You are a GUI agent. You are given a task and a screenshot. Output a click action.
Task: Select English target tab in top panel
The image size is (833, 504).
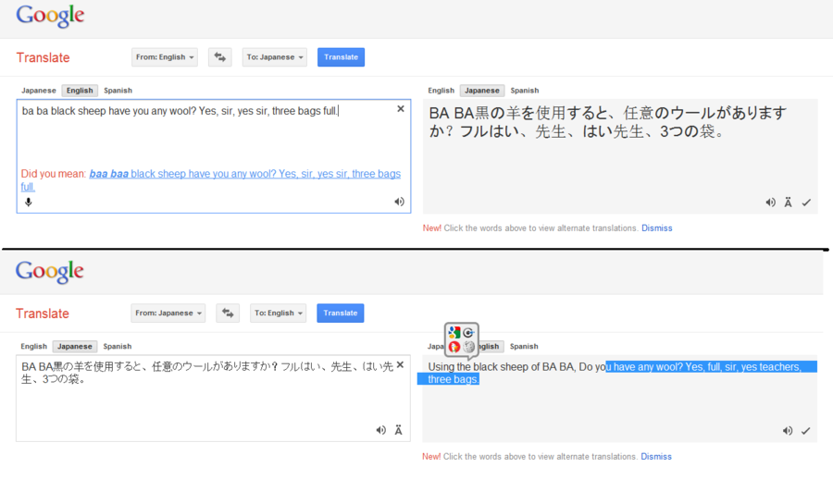pos(441,91)
